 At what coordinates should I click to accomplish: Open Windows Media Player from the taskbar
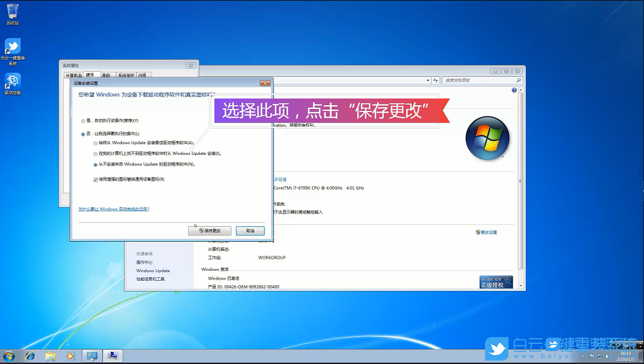point(70,356)
